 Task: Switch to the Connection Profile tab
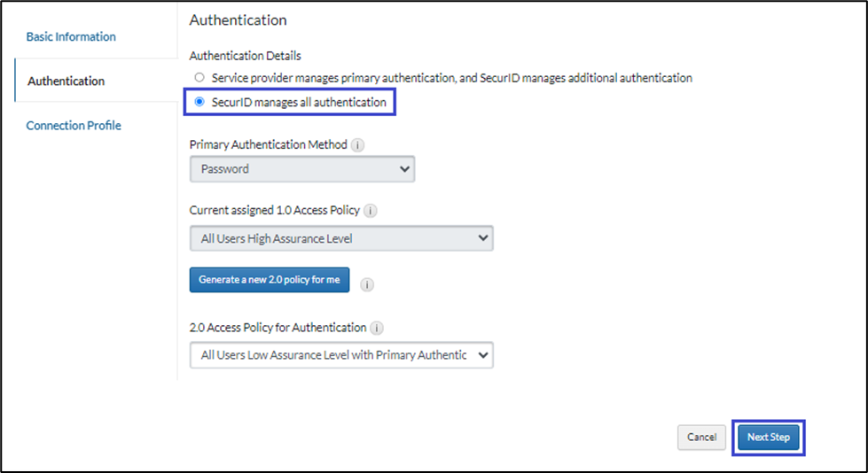[74, 126]
